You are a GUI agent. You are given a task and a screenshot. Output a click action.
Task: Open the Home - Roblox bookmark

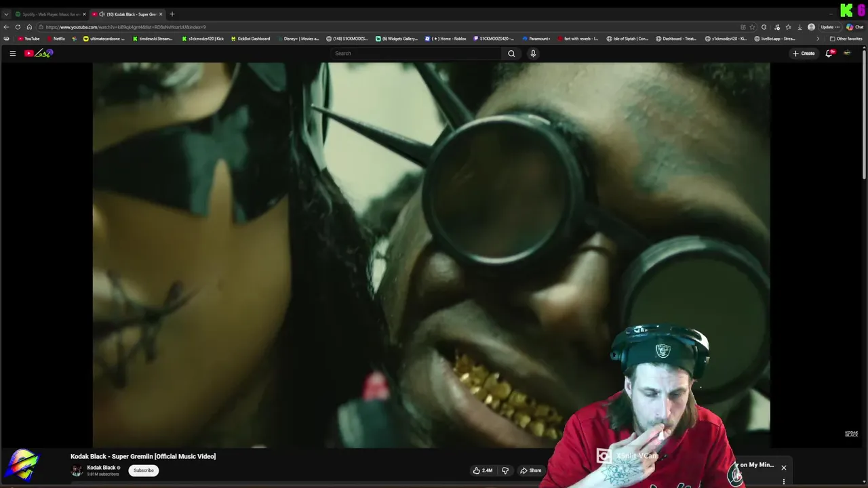coord(446,39)
